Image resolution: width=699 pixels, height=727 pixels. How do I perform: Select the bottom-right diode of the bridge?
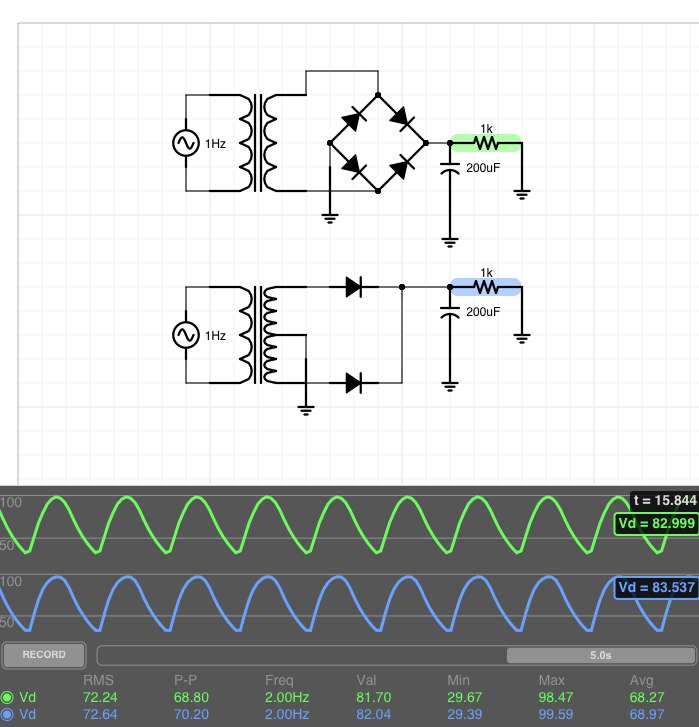pyautogui.click(x=401, y=167)
